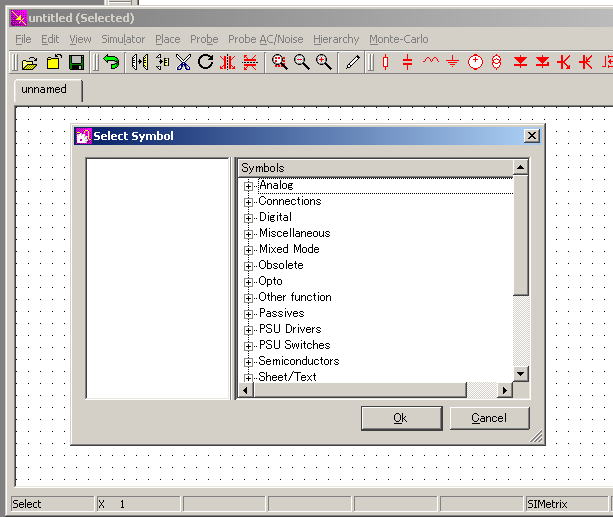613x517 pixels.
Task: Click the yellow folder with return arrow icon
Action: click(x=54, y=62)
